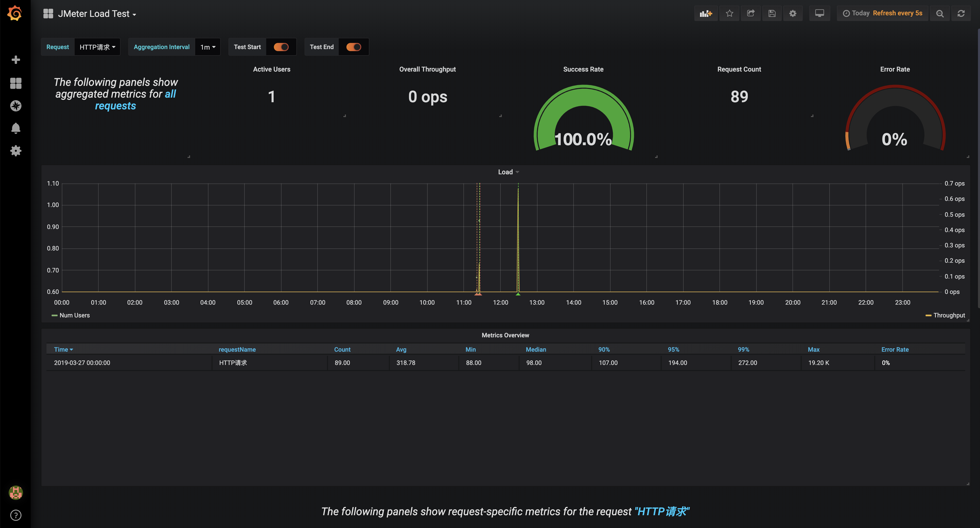Click the 318.78 average value cell
The image size is (980, 528).
[423, 363]
